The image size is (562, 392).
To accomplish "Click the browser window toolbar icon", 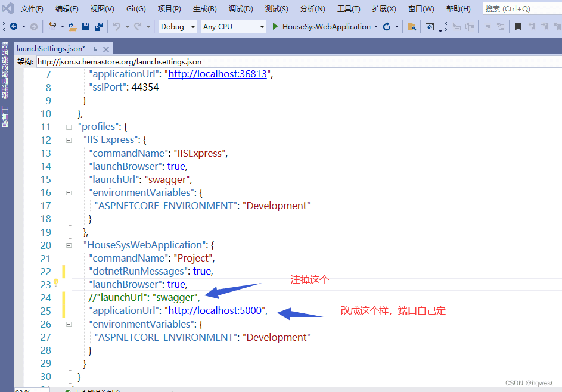I will click(x=429, y=27).
